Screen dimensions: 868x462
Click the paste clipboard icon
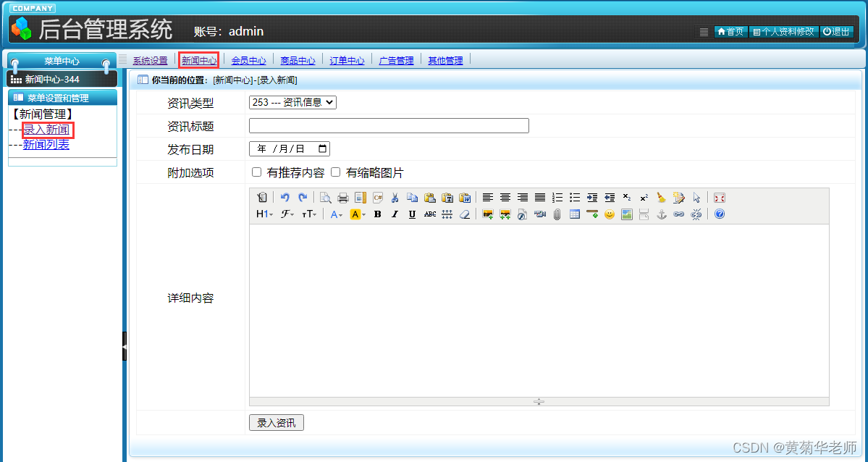pos(430,198)
